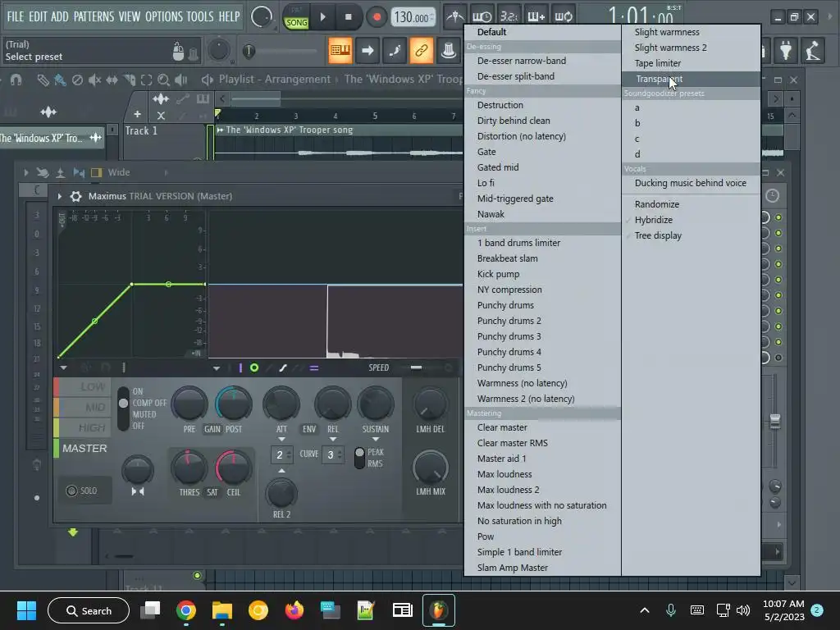Toggle the PEAK/RMS switch
This screenshot has width=840, height=630.
[x=359, y=458]
